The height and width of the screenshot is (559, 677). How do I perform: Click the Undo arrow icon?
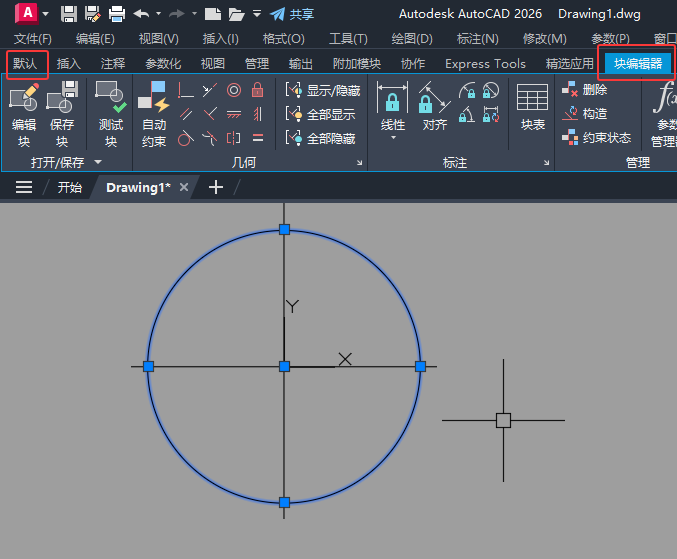coord(141,14)
